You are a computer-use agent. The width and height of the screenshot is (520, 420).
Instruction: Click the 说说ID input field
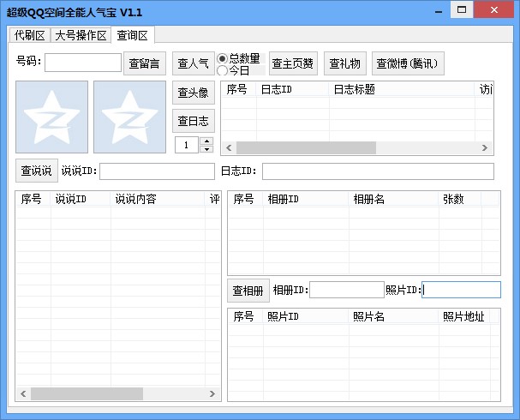tap(157, 171)
